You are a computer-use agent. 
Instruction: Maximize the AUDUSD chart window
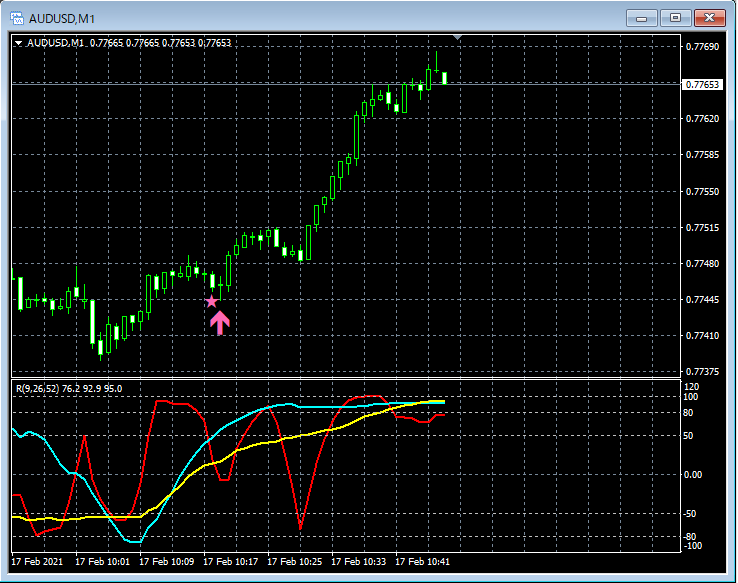(x=675, y=18)
